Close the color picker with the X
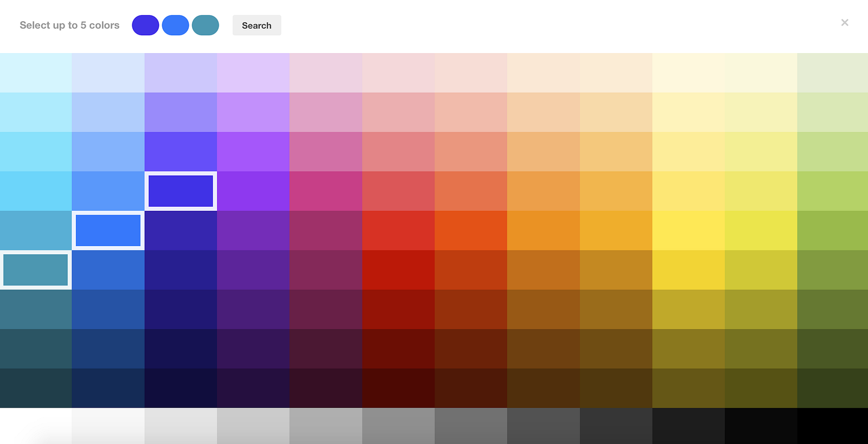This screenshot has height=444, width=868. [845, 23]
